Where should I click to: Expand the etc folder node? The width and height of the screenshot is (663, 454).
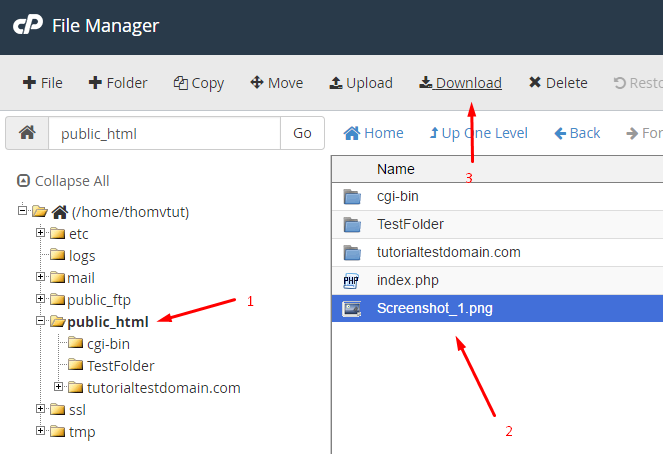coord(40,232)
